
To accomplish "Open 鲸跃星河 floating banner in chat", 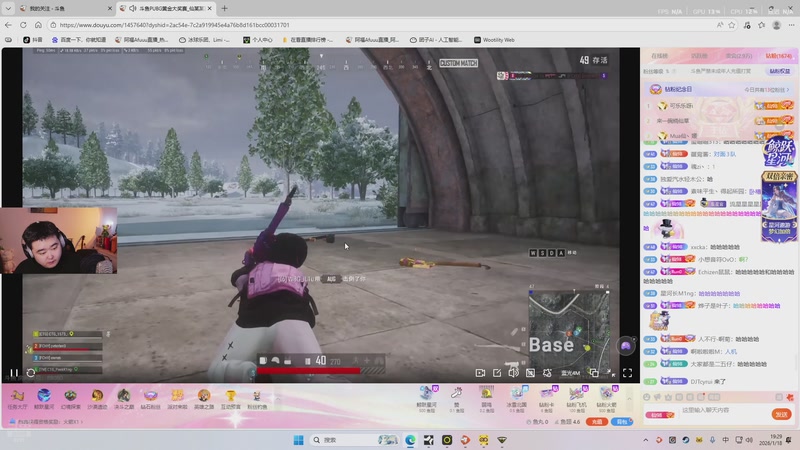I will (779, 153).
